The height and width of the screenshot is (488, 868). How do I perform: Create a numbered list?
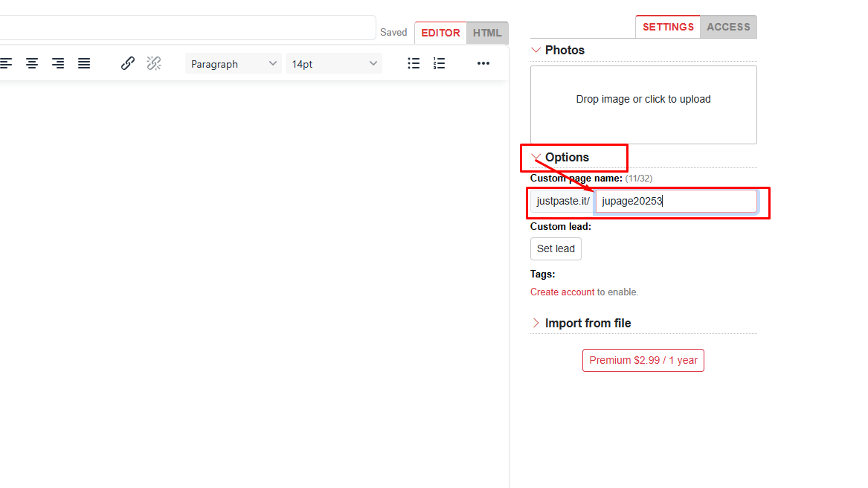point(439,63)
